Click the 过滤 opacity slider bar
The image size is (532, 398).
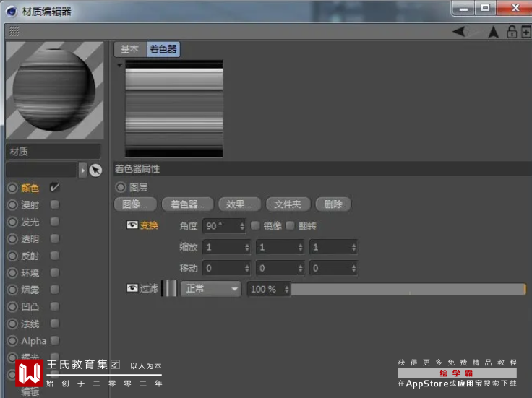[x=408, y=289]
